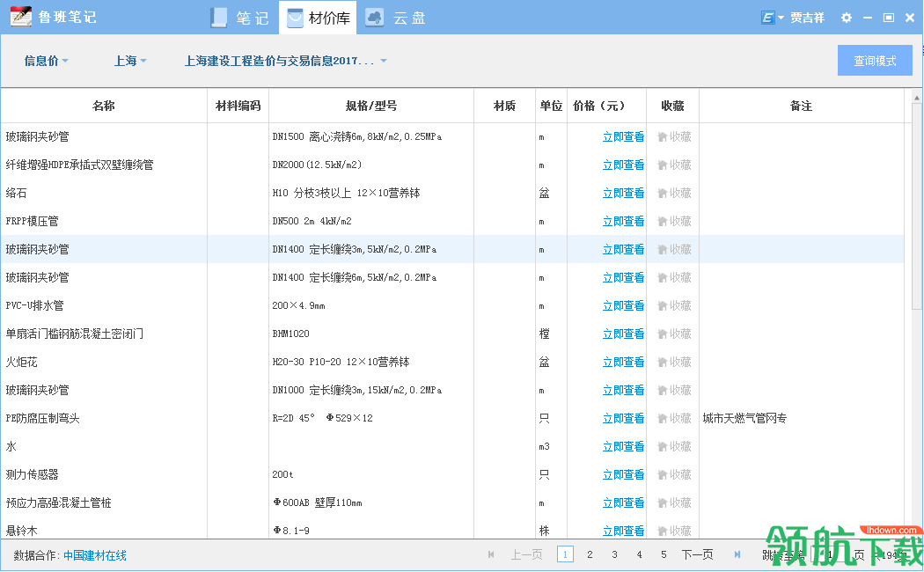
Task: Click the 规格/型号 column header
Action: pyautogui.click(x=371, y=106)
